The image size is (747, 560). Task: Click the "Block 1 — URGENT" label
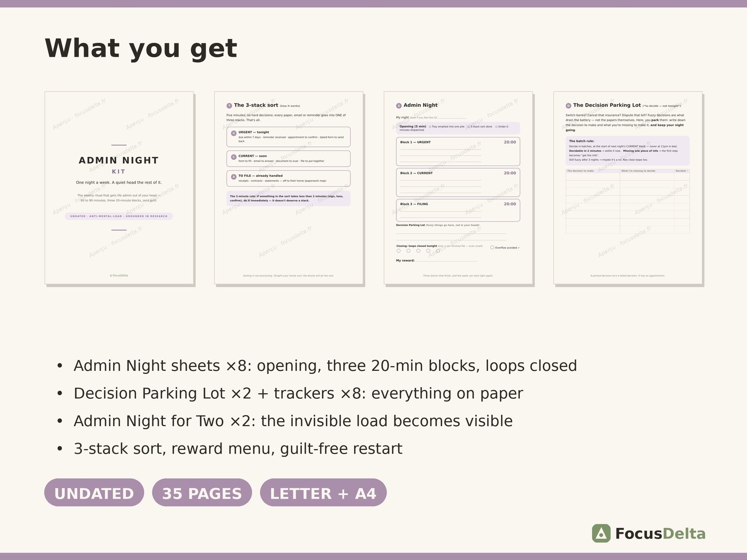(x=415, y=142)
